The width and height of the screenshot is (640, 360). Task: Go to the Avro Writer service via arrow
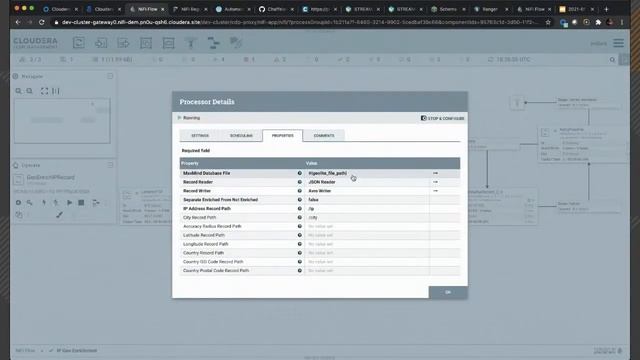click(x=436, y=191)
